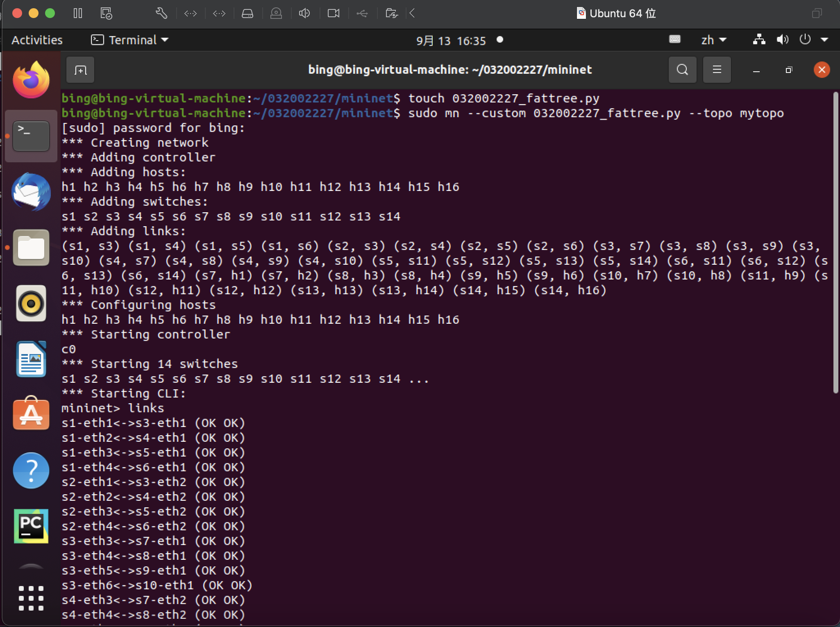Screen dimensions: 840x627
Task: Open VMware settings wrench icon
Action: pos(161,14)
